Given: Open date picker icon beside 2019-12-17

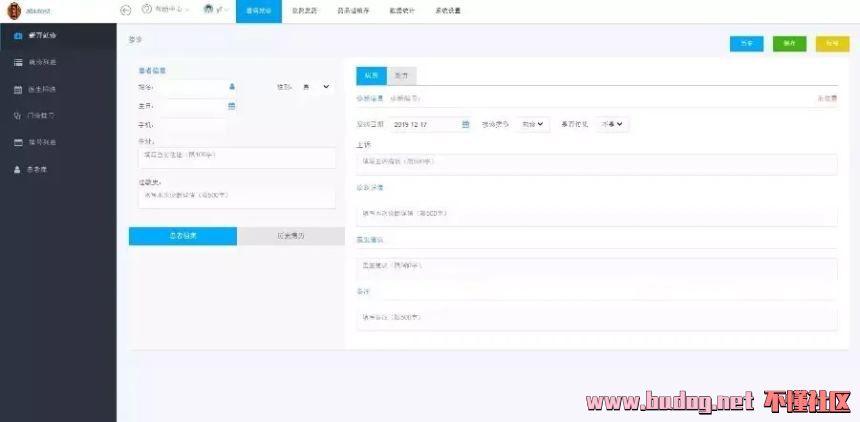Looking at the screenshot, I should [466, 125].
